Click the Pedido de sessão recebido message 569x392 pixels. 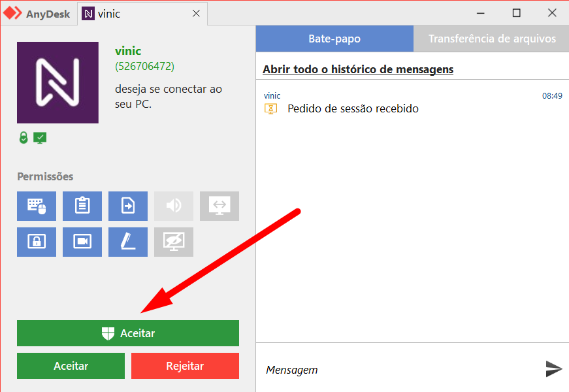pyautogui.click(x=353, y=108)
